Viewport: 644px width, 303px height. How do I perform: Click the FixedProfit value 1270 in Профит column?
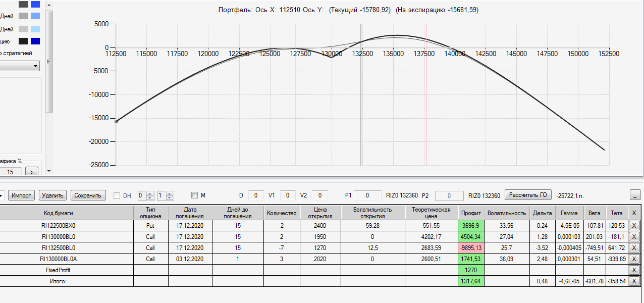pyautogui.click(x=471, y=270)
